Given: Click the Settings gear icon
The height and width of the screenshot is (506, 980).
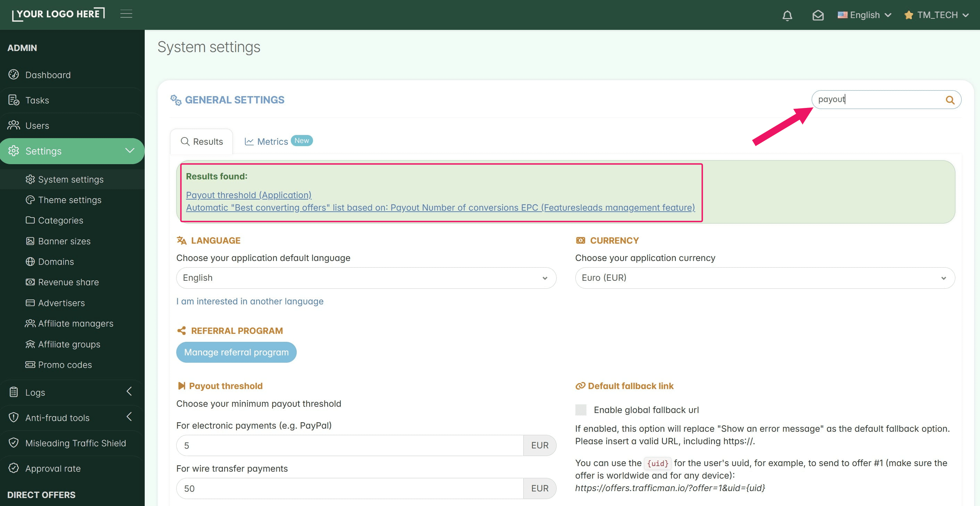Looking at the screenshot, I should coord(14,151).
